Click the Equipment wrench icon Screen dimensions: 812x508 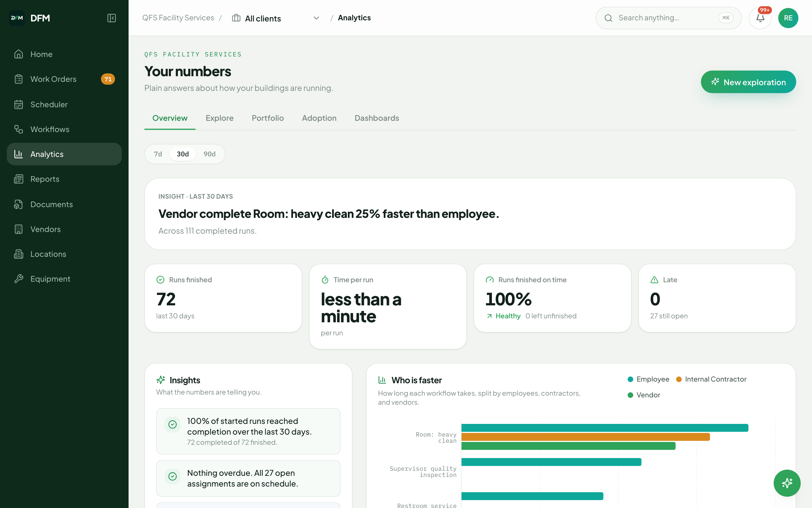click(18, 279)
